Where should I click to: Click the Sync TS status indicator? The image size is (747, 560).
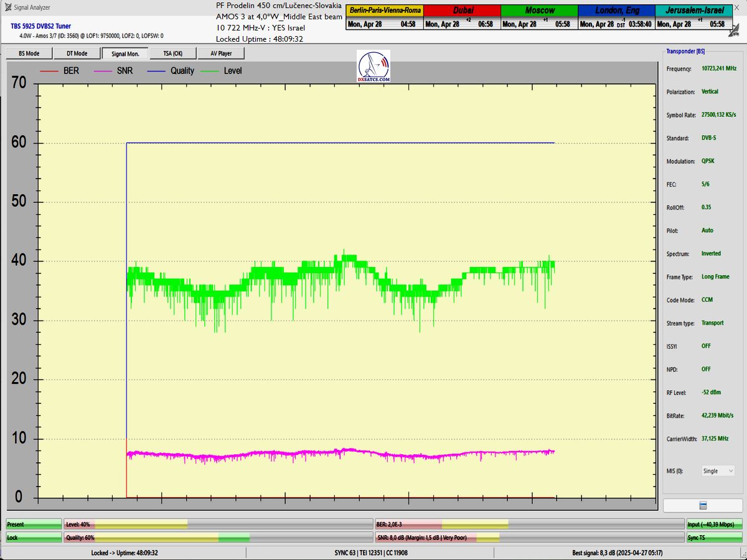(714, 537)
